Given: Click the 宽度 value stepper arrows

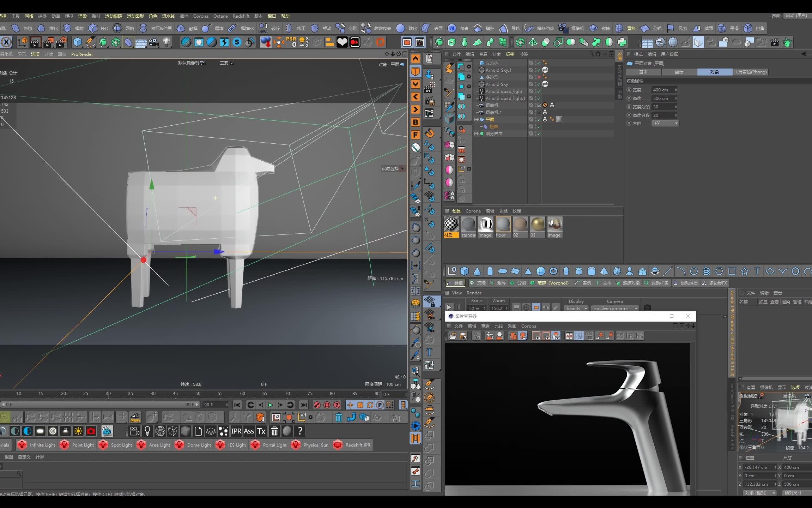Looking at the screenshot, I should tap(676, 90).
